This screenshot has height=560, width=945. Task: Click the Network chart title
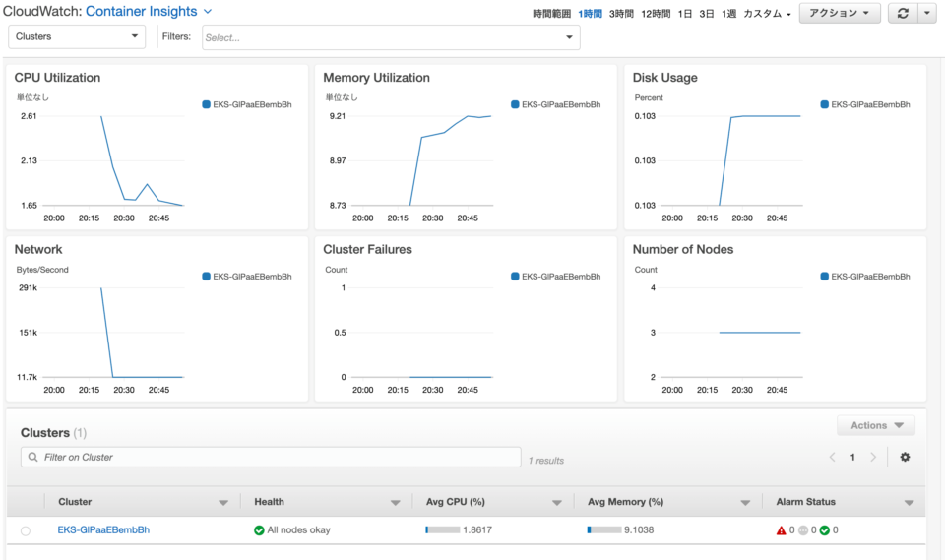(38, 250)
